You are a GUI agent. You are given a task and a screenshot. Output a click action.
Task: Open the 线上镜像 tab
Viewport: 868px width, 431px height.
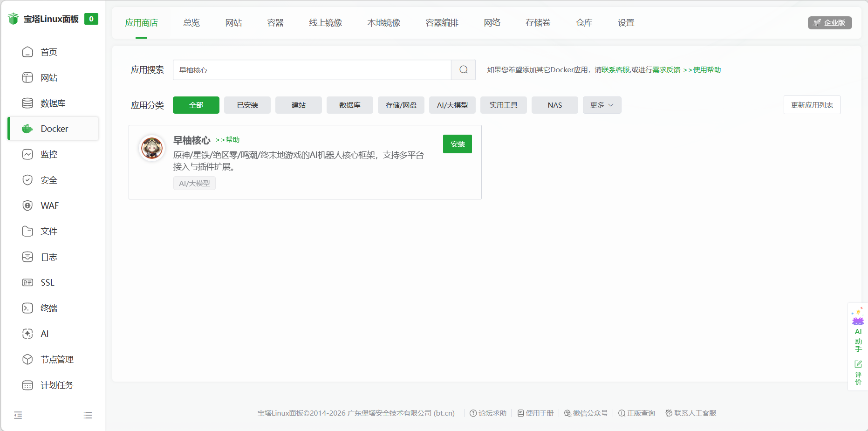(326, 23)
